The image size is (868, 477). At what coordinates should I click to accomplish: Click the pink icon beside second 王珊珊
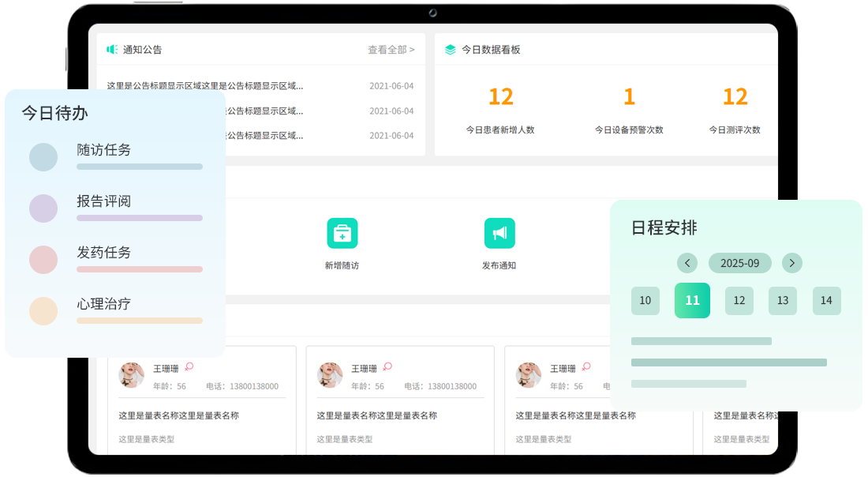(387, 367)
